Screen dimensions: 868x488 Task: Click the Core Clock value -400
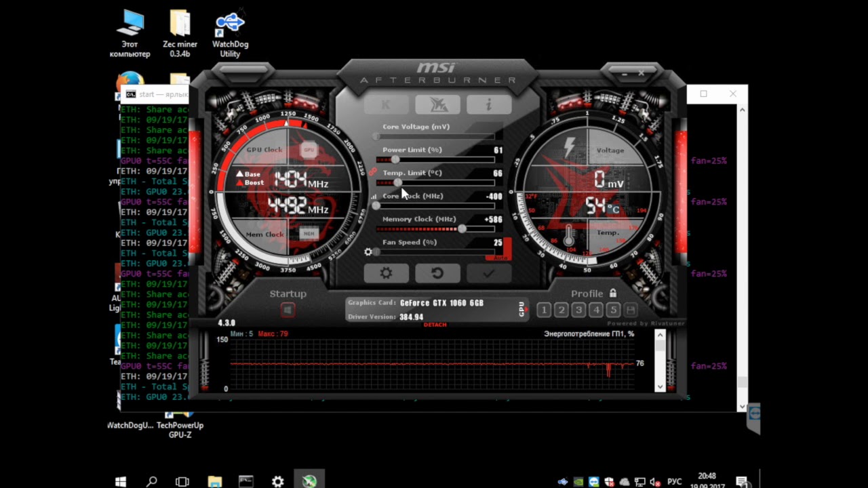(494, 197)
